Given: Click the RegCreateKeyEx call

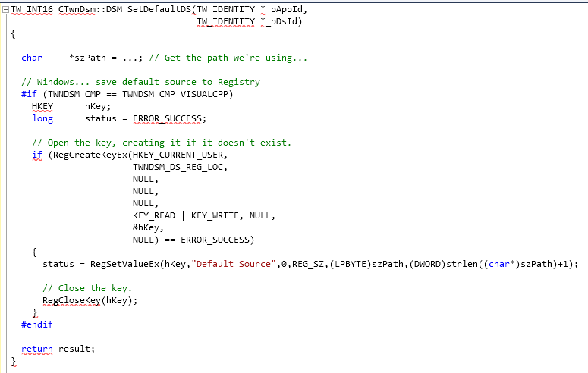Looking at the screenshot, I should coord(90,155).
